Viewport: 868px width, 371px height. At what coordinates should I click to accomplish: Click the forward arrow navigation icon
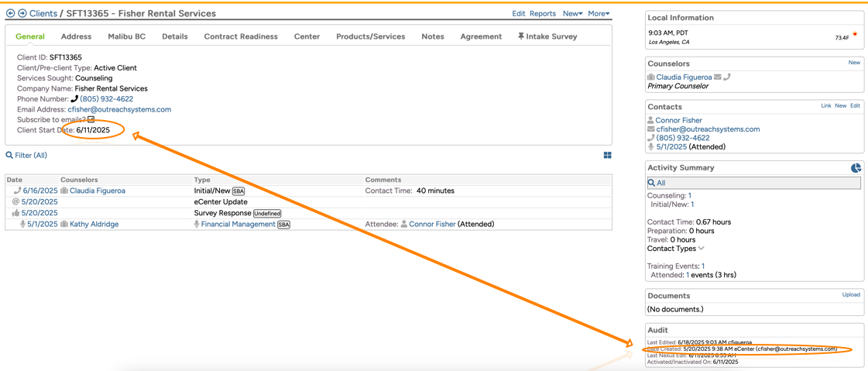tap(22, 13)
